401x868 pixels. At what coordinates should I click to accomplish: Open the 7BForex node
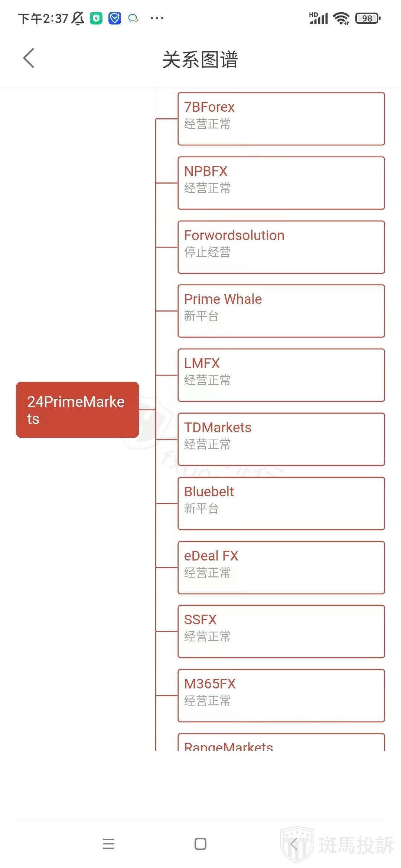tap(281, 119)
